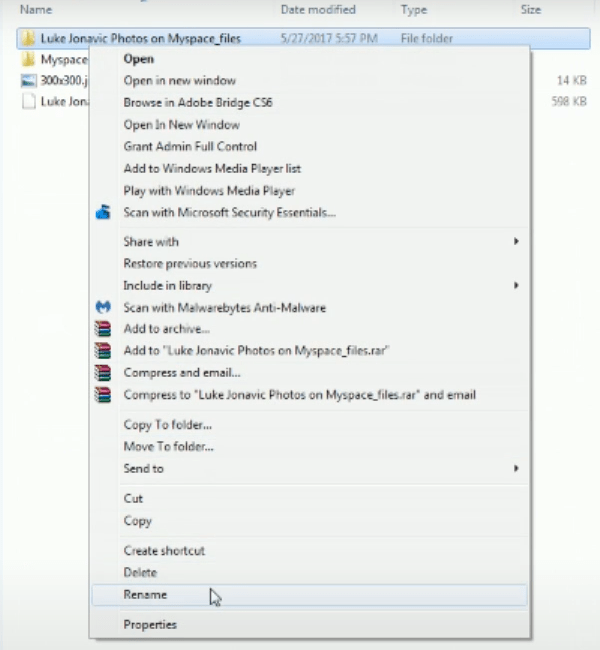Open Properties from the context menu
Screen dimensions: 600x650
pyautogui.click(x=150, y=625)
